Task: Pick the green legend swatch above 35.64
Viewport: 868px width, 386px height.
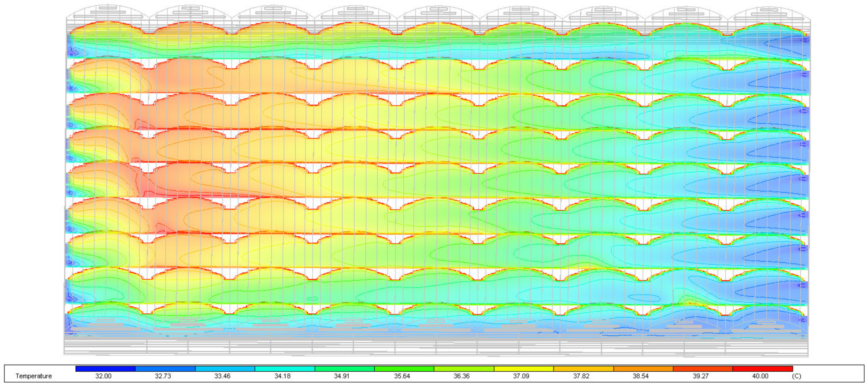Action: [x=404, y=369]
